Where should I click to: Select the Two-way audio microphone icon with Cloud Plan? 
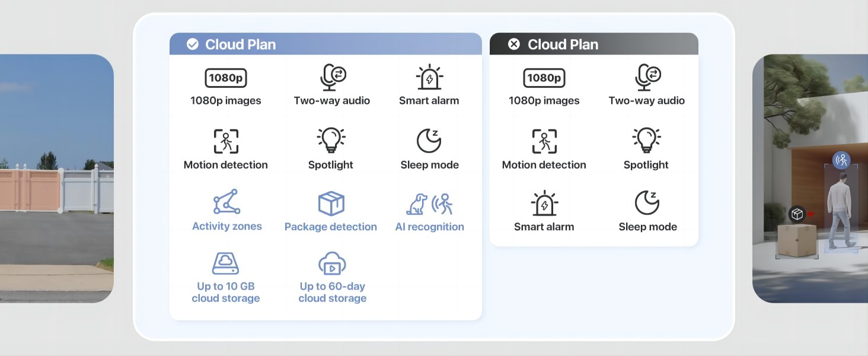point(333,77)
